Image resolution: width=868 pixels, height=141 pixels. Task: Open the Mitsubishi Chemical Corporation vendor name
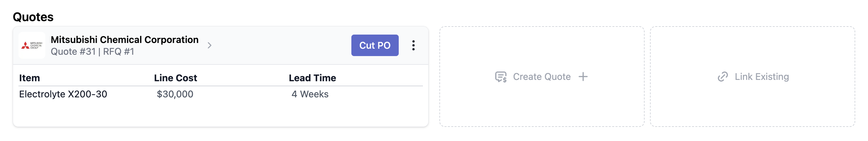tap(124, 40)
